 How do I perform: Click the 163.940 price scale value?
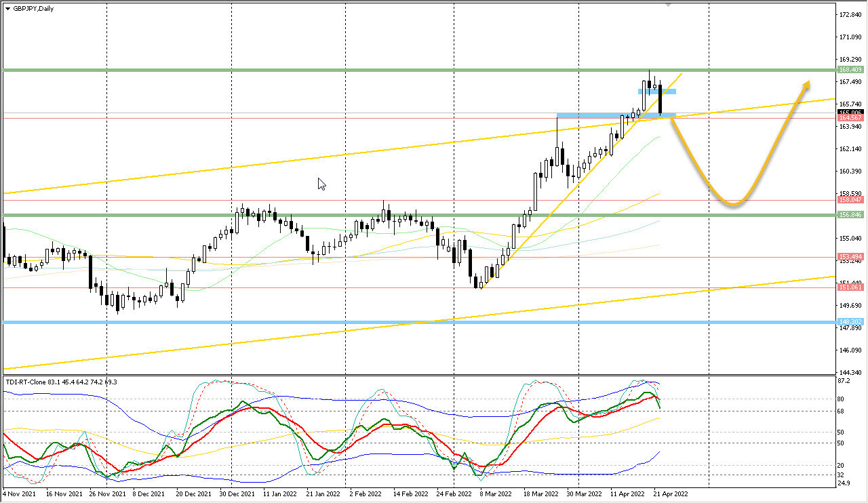click(850, 127)
